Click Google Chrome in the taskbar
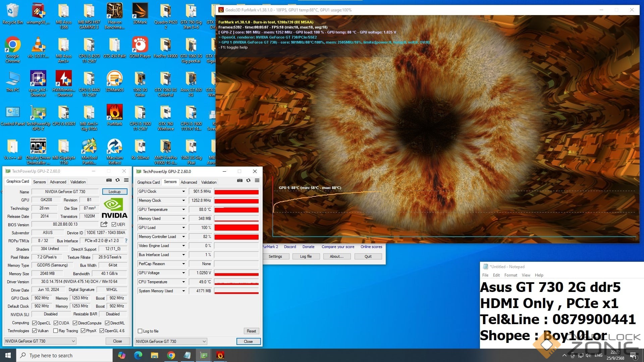This screenshot has width=644, height=362. [171, 355]
